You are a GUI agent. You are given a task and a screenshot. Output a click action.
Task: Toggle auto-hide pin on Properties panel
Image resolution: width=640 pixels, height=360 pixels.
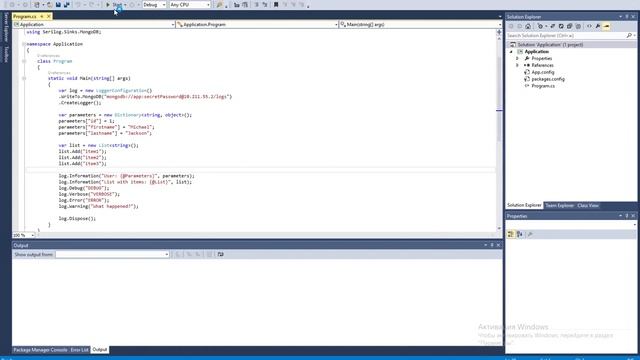coord(627,216)
